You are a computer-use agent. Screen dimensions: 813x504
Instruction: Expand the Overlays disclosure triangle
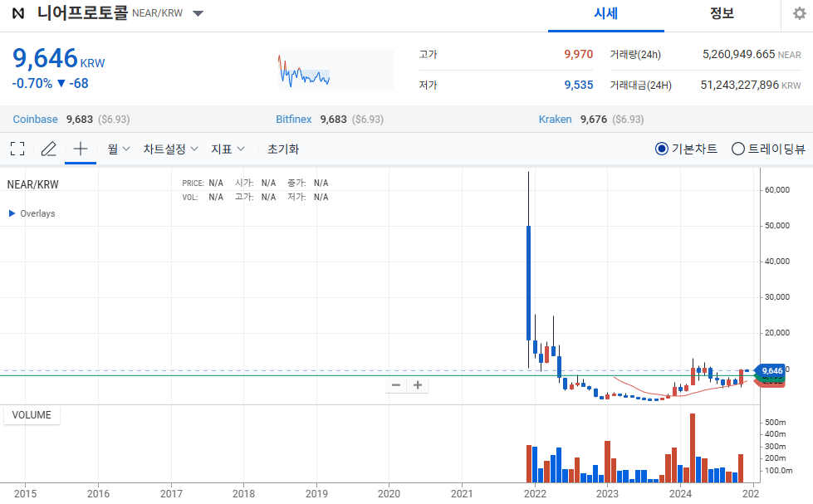tap(12, 213)
